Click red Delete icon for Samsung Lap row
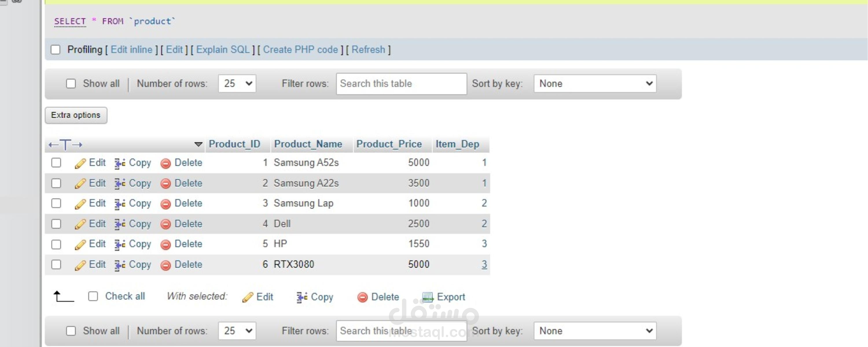 (165, 204)
